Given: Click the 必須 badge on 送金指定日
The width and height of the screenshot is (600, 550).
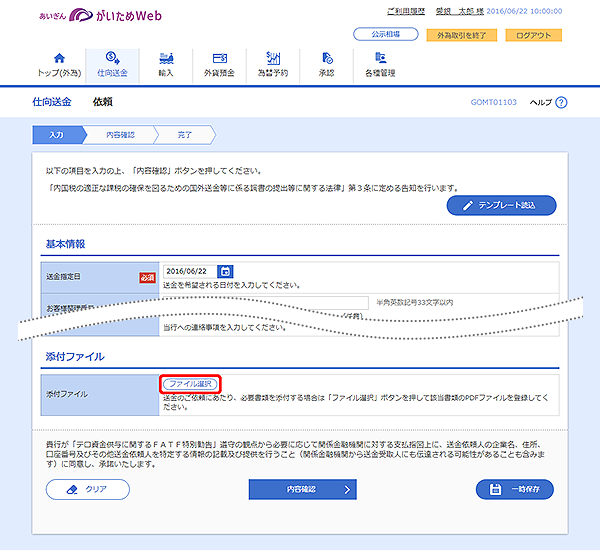Looking at the screenshot, I should (147, 277).
